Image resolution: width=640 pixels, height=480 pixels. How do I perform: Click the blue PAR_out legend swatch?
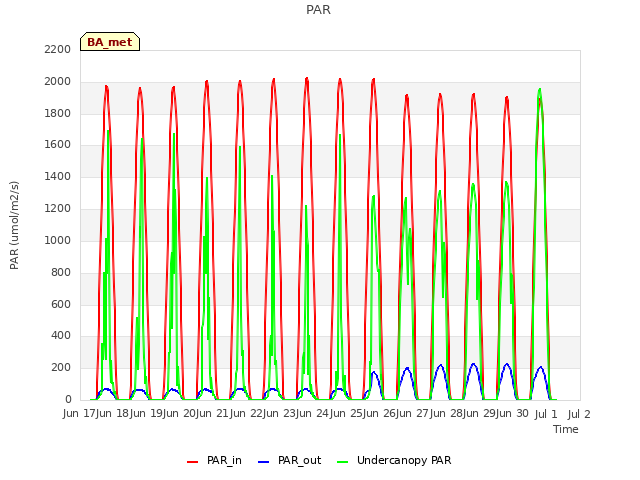(x=263, y=462)
